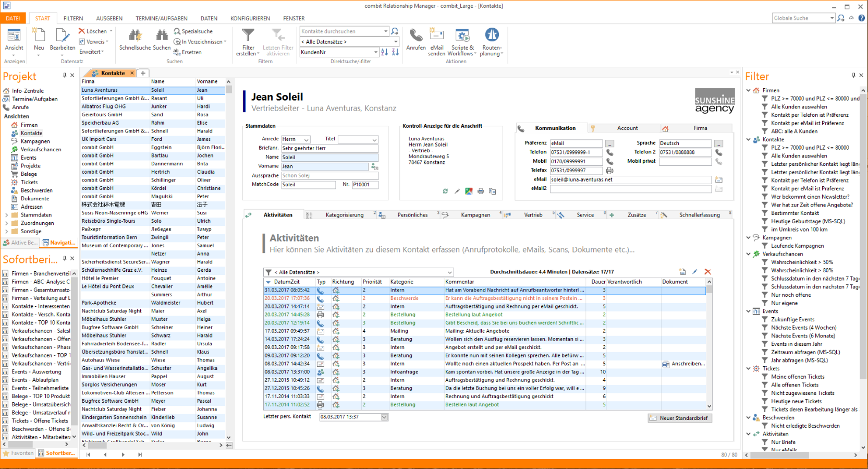Click the Anrufen phone icon in ribbon
Viewport: 868px width, 469px height.
click(x=415, y=36)
